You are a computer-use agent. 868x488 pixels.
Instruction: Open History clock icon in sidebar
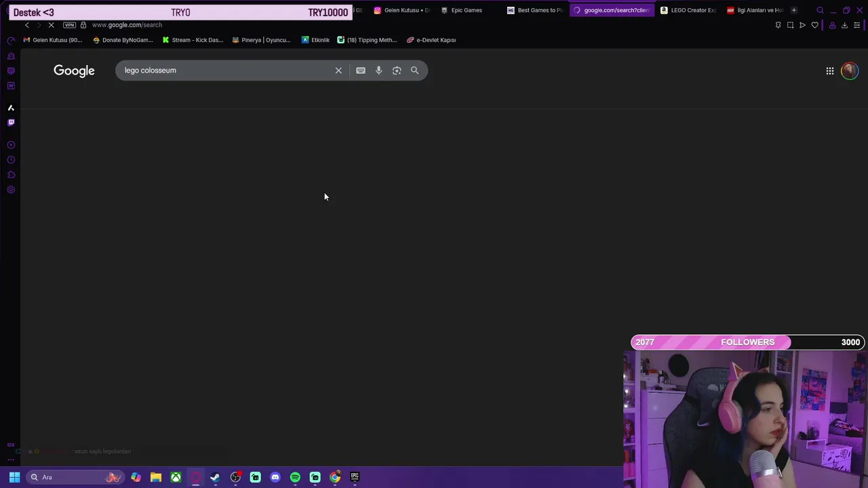11,160
